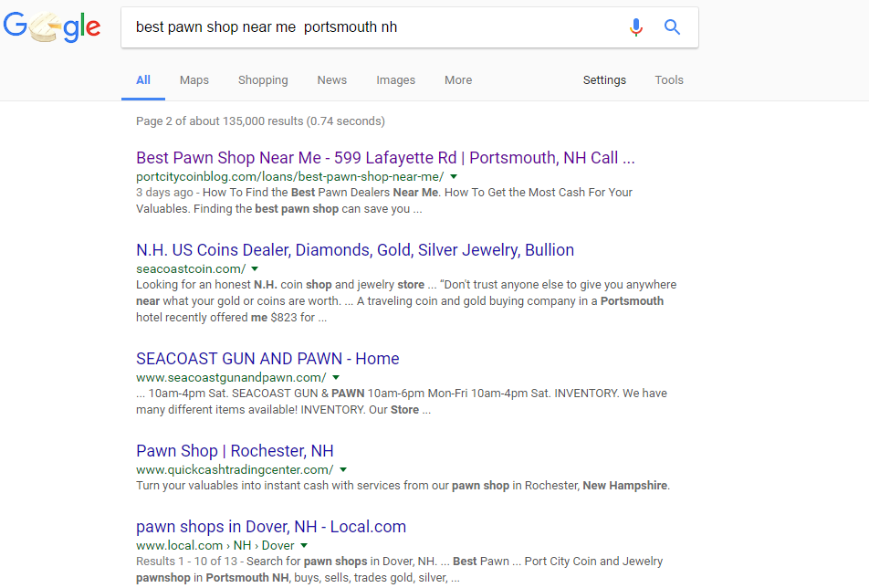Viewport: 869px width, 588px height.
Task: Open the SEACOAST GUN AND PAWN result
Action: (x=267, y=359)
